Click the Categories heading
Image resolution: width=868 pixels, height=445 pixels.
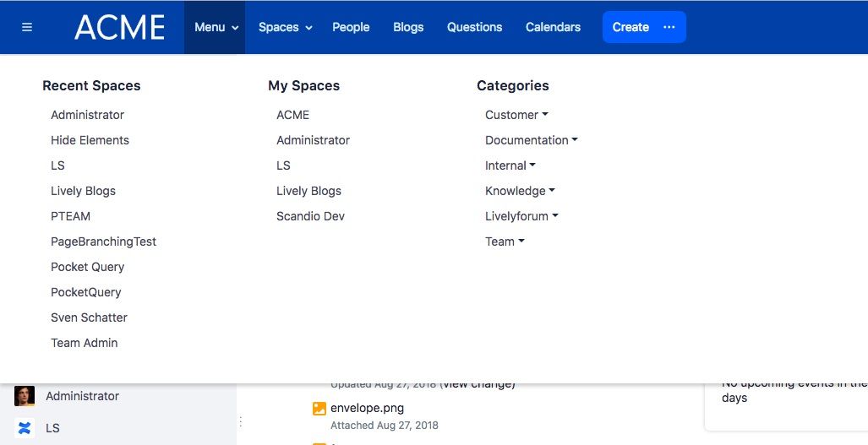click(513, 85)
